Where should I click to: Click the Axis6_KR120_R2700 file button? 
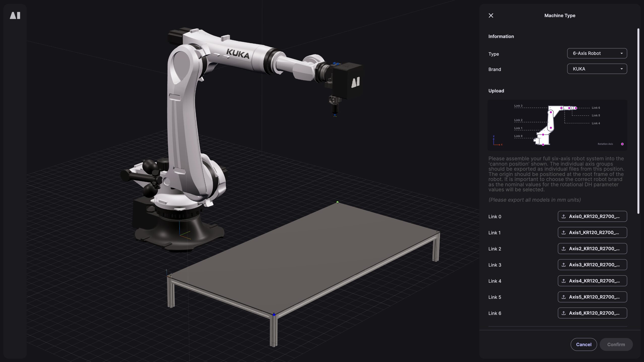click(x=592, y=313)
